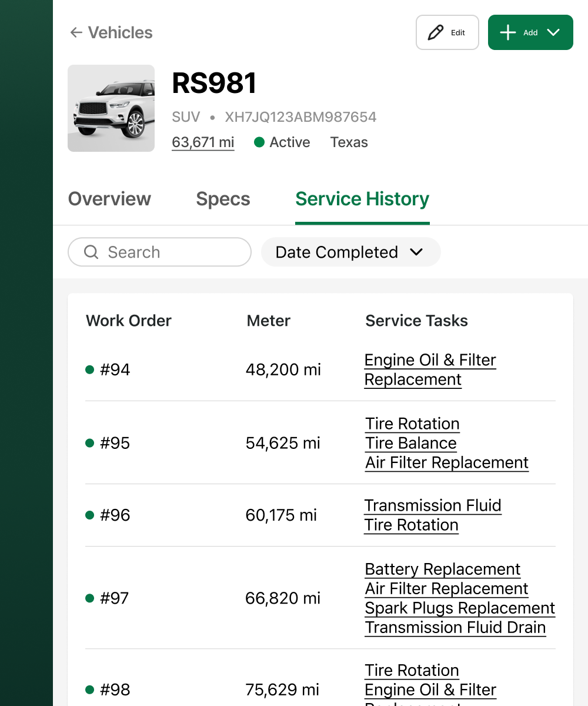This screenshot has height=706, width=588.
Task: Open the Battery Replacement service task
Action: click(442, 570)
